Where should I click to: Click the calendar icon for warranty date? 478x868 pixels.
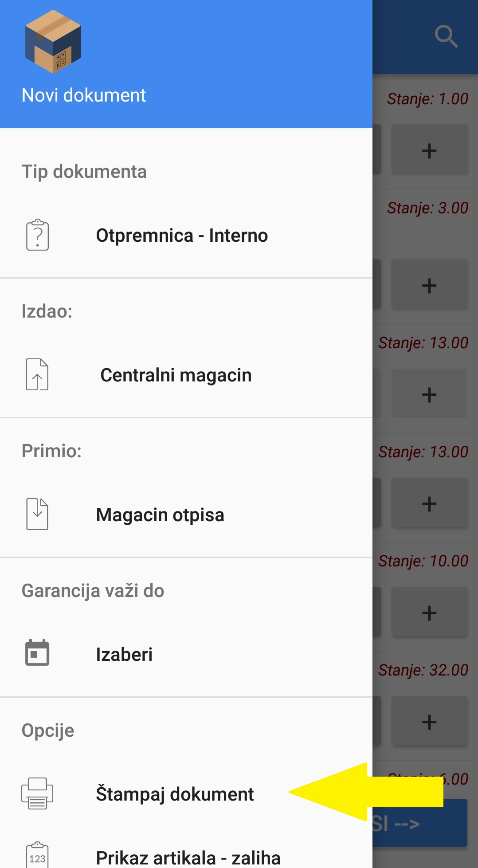click(x=37, y=653)
